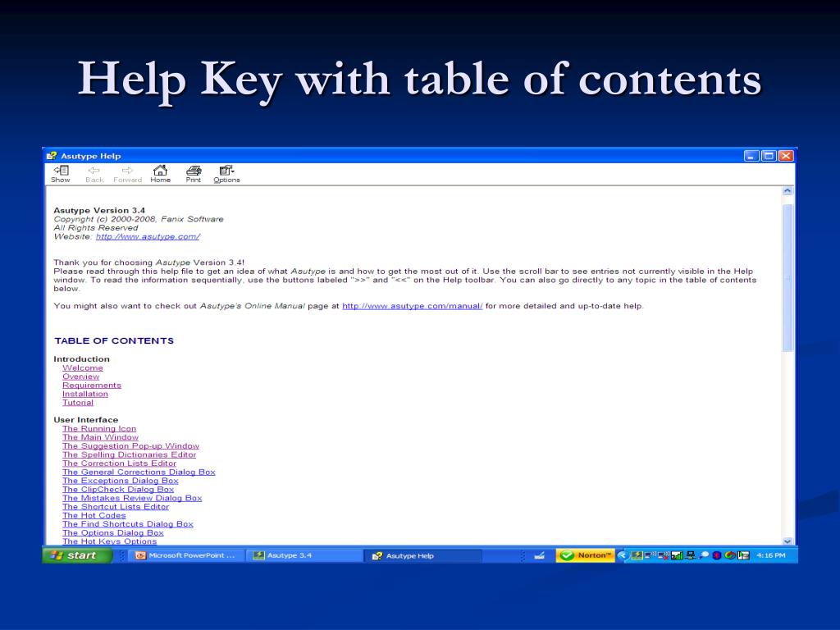
Task: Open The ClipCheck Dialog Box topic
Action: pos(118,489)
